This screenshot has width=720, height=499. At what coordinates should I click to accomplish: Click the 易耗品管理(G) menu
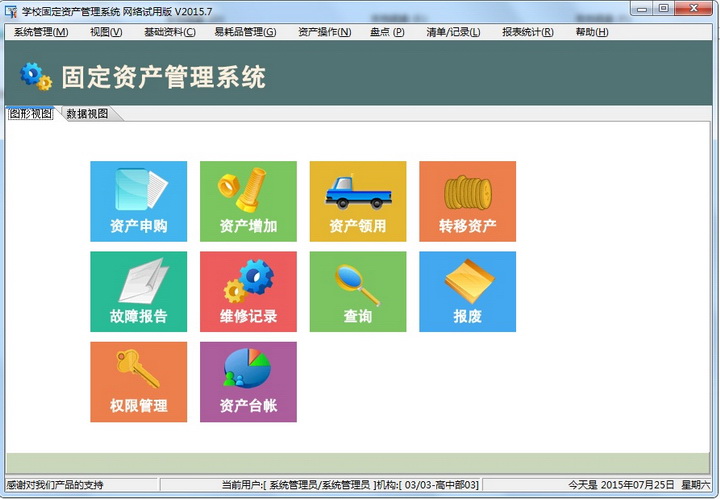coord(245,32)
